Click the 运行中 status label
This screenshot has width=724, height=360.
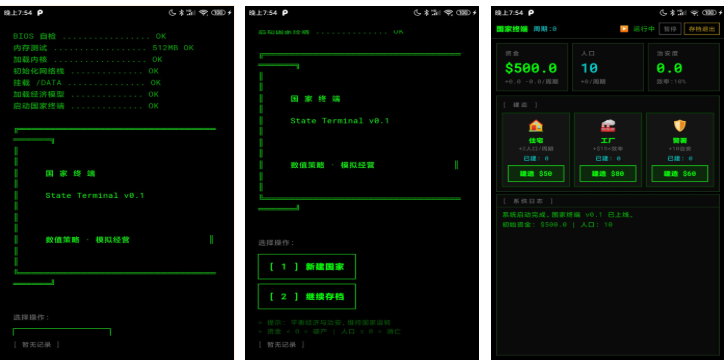[644, 29]
